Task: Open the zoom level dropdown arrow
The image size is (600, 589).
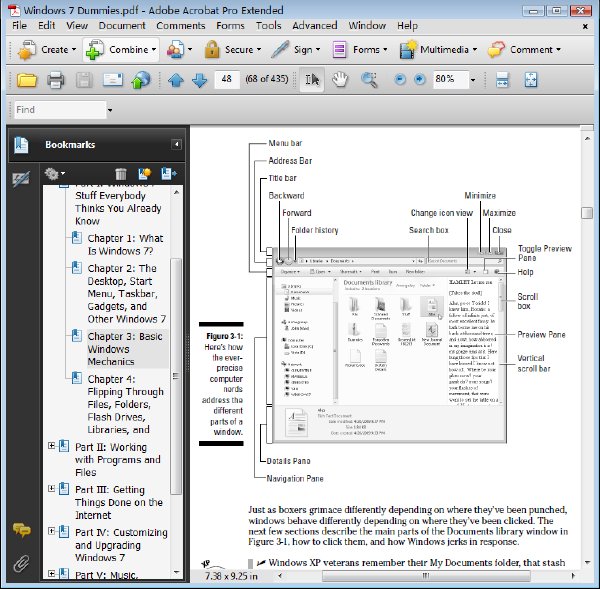Action: (x=473, y=80)
